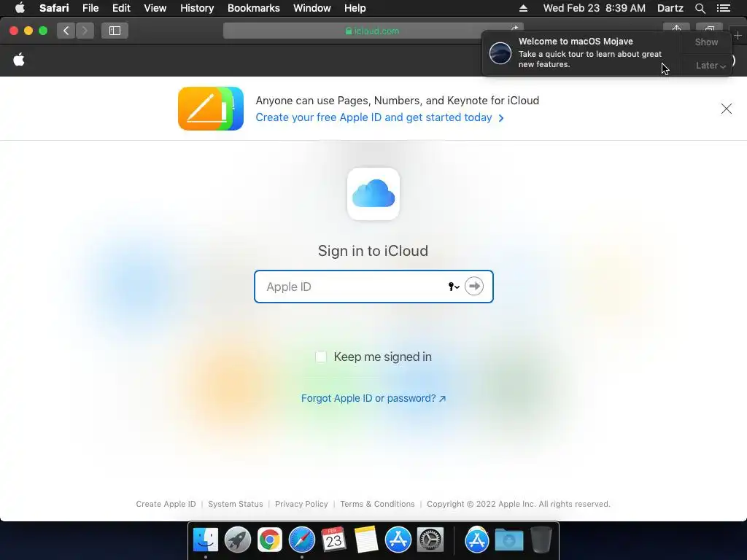Click the eject icon in menu bar
This screenshot has height=560, width=747.
(523, 8)
